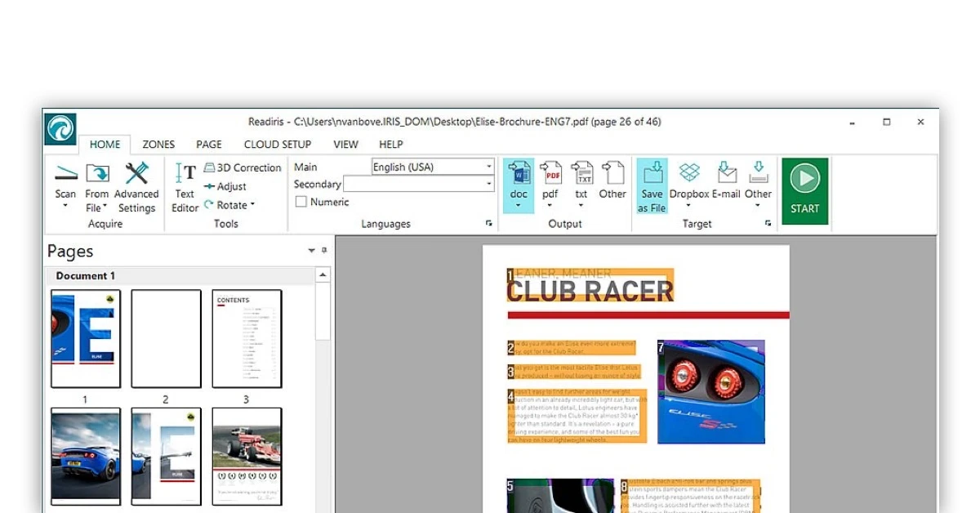The image size is (980, 513).
Task: Expand the Other target dropdown arrow
Action: 758,206
